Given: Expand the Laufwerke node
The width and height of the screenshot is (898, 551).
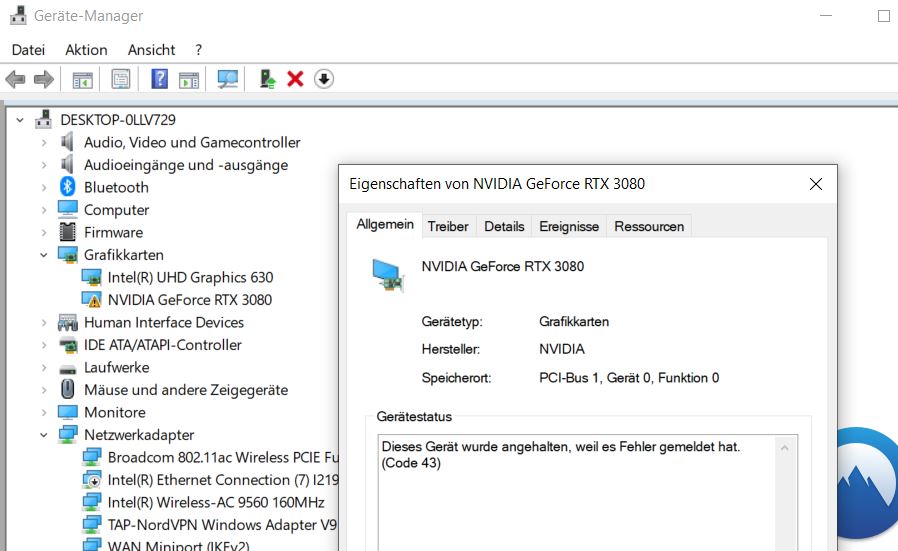Looking at the screenshot, I should click(44, 368).
